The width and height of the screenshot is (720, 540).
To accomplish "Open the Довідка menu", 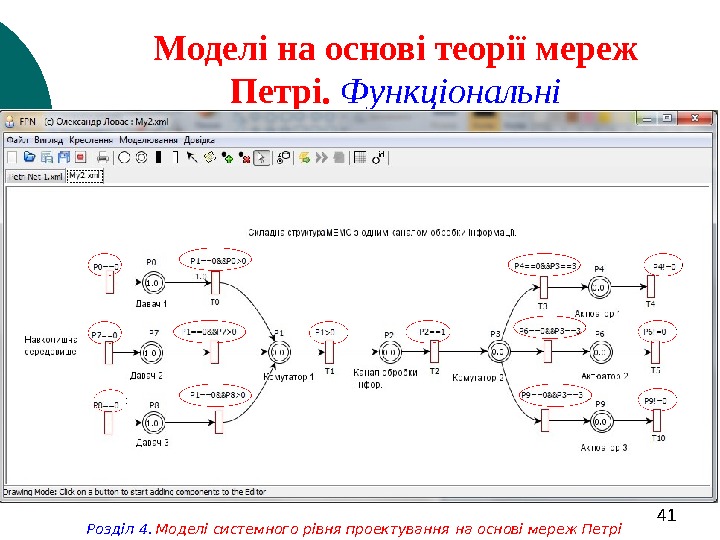I will click(199, 140).
